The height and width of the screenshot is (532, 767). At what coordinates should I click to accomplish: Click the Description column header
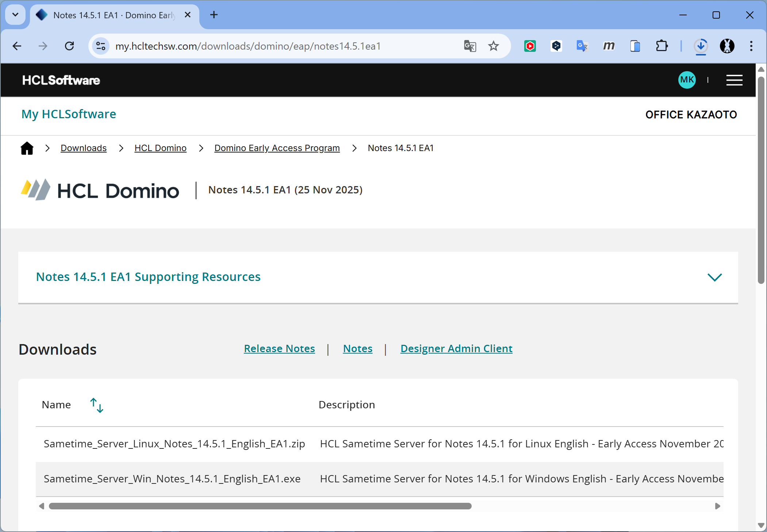(x=347, y=405)
